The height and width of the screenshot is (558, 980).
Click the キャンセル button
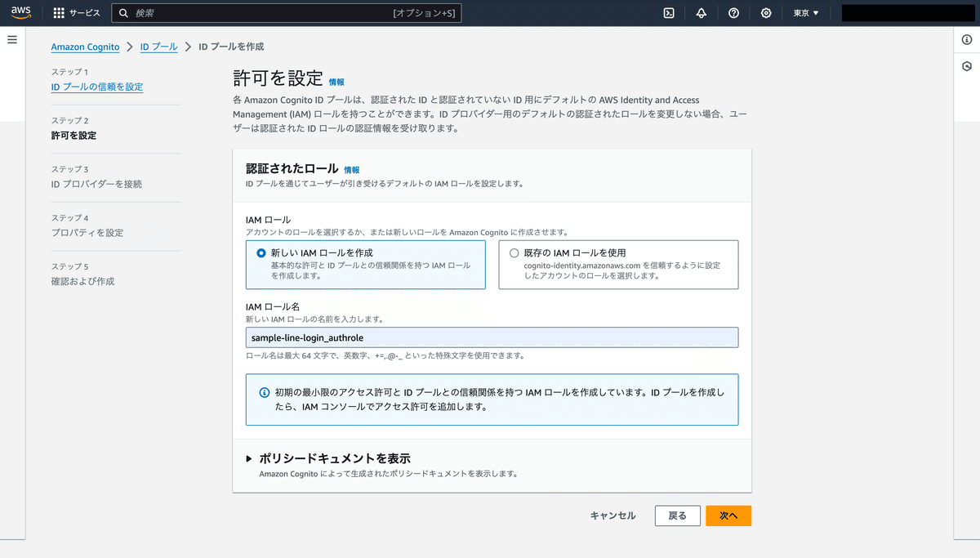[612, 516]
